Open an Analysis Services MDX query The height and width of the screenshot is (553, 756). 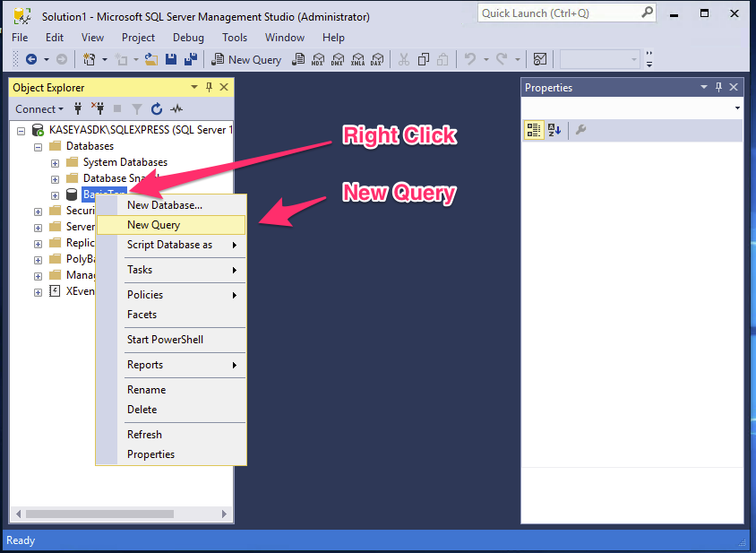tap(318, 59)
